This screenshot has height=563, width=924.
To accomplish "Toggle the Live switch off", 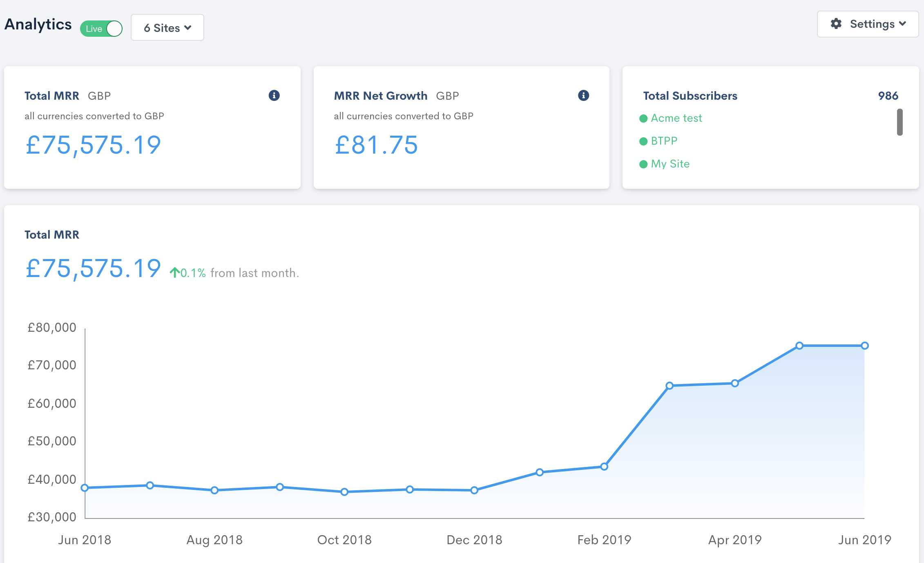I will click(x=102, y=29).
